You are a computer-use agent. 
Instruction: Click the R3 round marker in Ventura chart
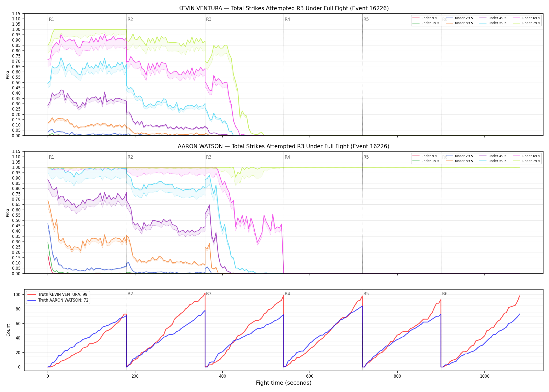(x=209, y=19)
